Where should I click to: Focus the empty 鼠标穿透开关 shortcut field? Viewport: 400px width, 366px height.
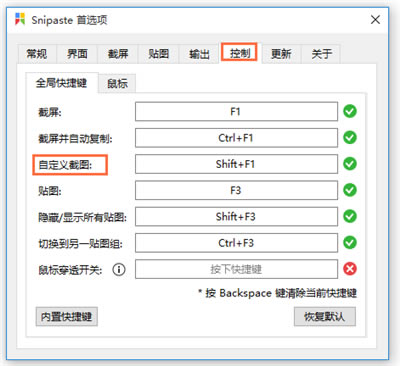[236, 269]
